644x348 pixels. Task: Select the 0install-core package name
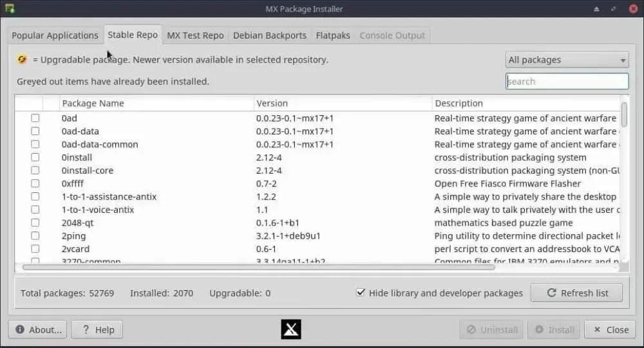pos(88,170)
